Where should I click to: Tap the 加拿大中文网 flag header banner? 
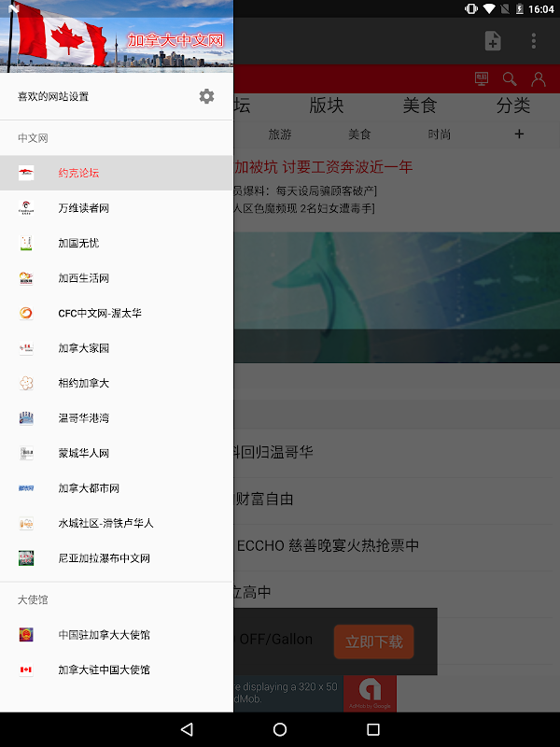(x=117, y=36)
